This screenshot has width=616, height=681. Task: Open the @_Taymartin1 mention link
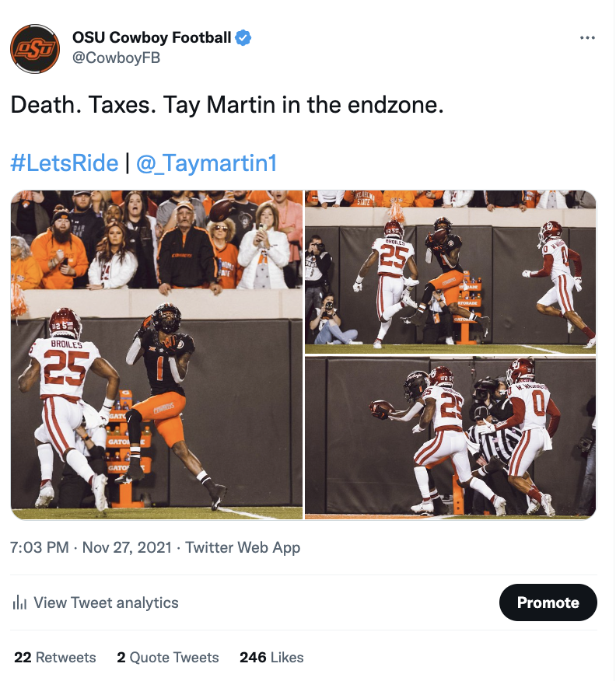(206, 163)
